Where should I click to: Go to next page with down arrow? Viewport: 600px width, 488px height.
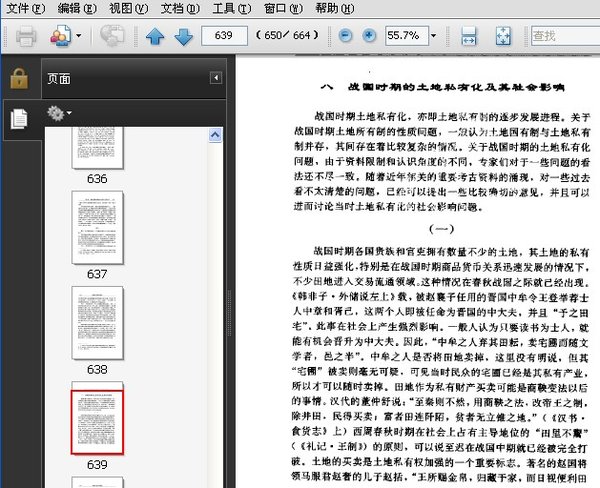click(184, 37)
